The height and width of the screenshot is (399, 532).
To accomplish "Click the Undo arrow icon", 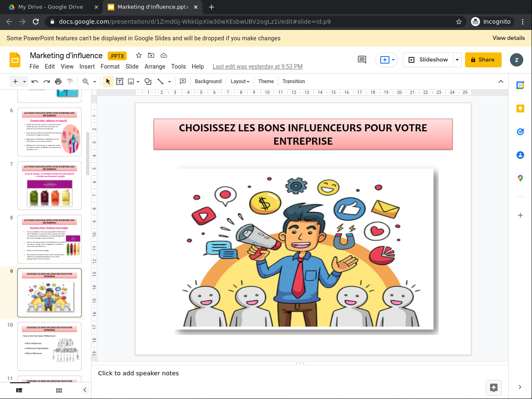I will tap(35, 81).
